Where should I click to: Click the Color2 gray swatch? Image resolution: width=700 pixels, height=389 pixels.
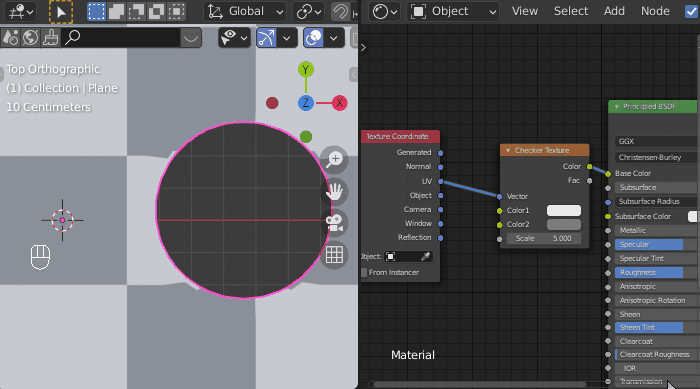click(564, 224)
